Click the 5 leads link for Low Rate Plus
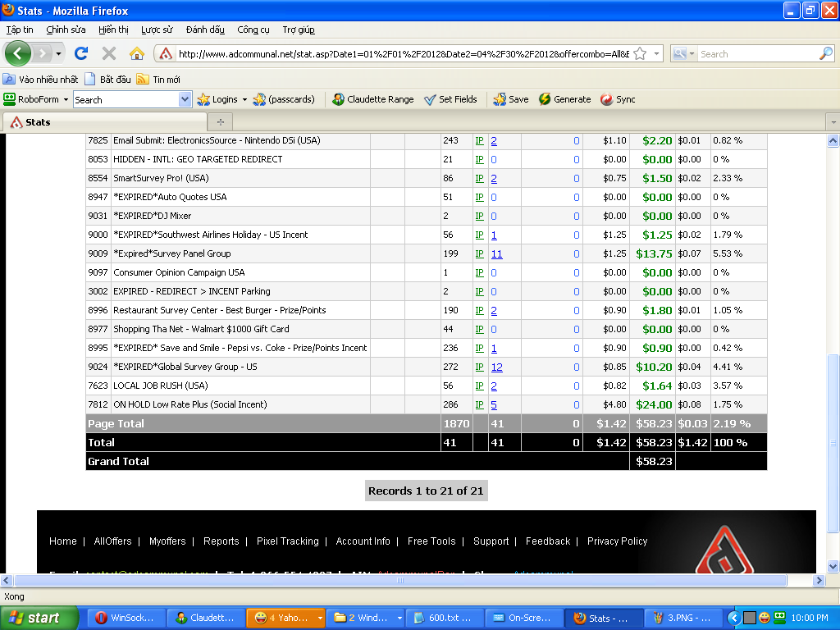The width and height of the screenshot is (840, 630). [494, 405]
